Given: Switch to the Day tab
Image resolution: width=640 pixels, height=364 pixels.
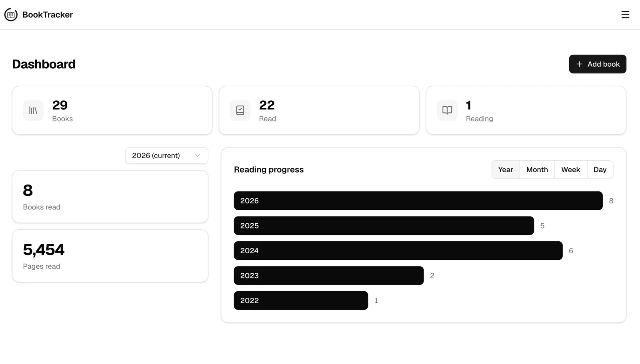Looking at the screenshot, I should 600,169.
